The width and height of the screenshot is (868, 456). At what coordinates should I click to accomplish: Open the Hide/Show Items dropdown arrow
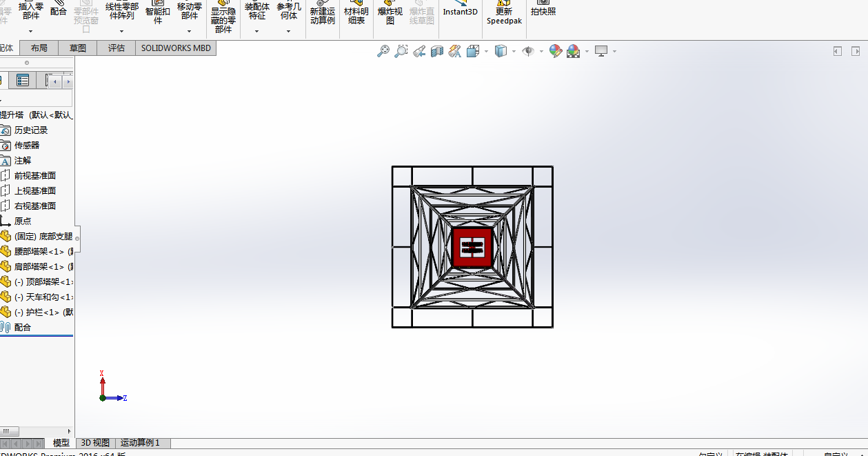coord(542,51)
